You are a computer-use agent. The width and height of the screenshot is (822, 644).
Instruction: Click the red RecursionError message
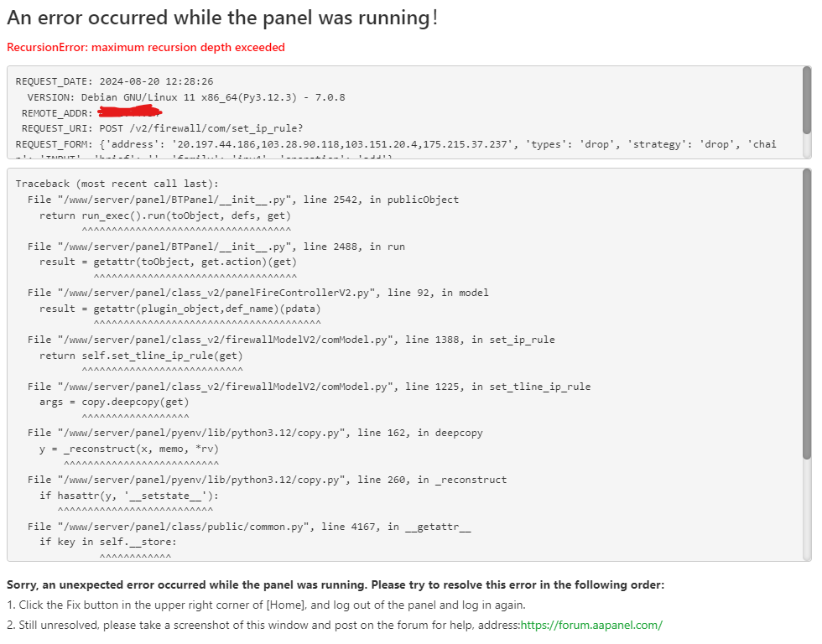point(146,48)
